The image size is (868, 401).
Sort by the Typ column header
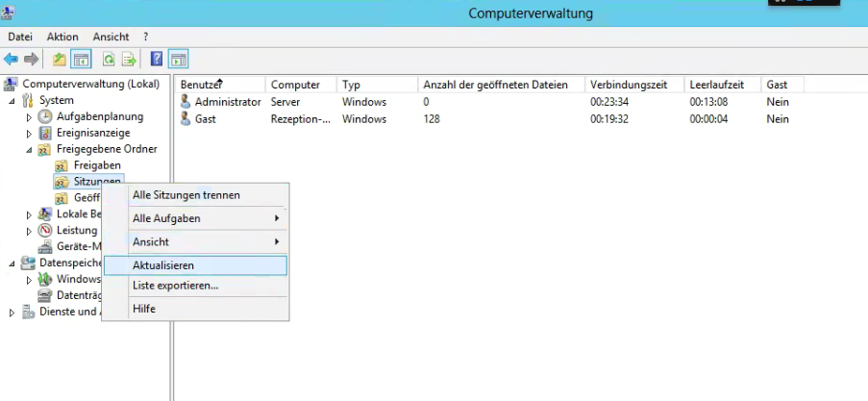click(x=377, y=85)
